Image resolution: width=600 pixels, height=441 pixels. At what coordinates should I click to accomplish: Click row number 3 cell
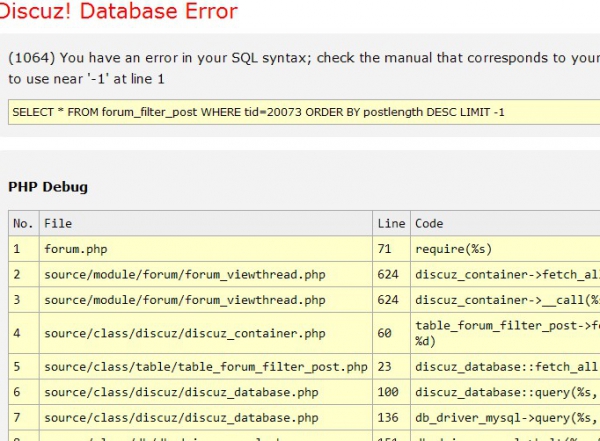(24, 300)
